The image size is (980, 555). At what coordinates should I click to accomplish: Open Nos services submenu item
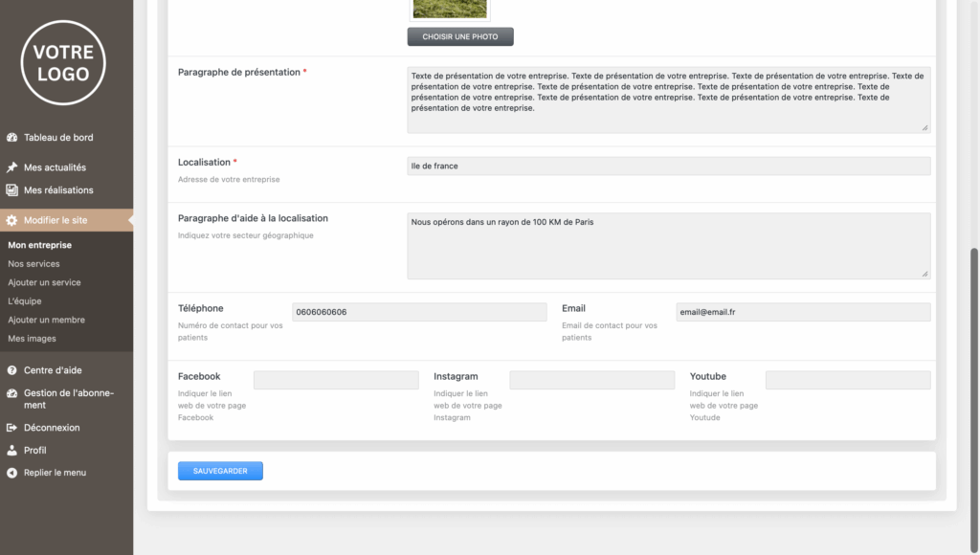click(33, 264)
